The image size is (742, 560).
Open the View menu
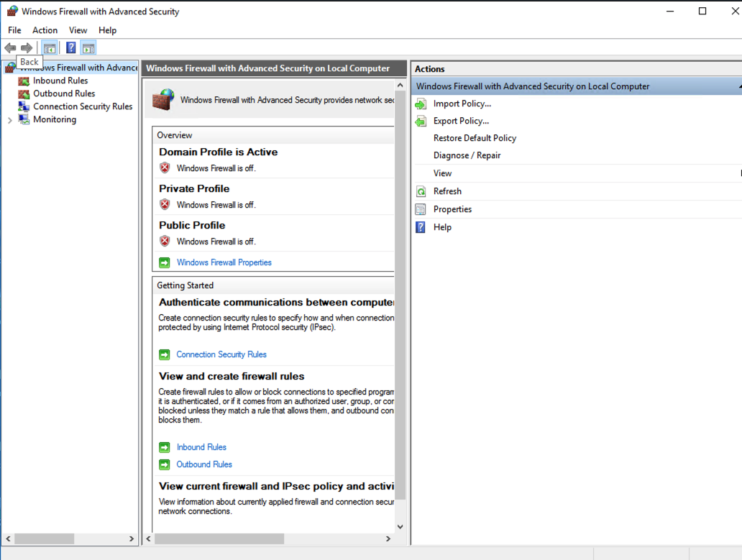point(78,30)
